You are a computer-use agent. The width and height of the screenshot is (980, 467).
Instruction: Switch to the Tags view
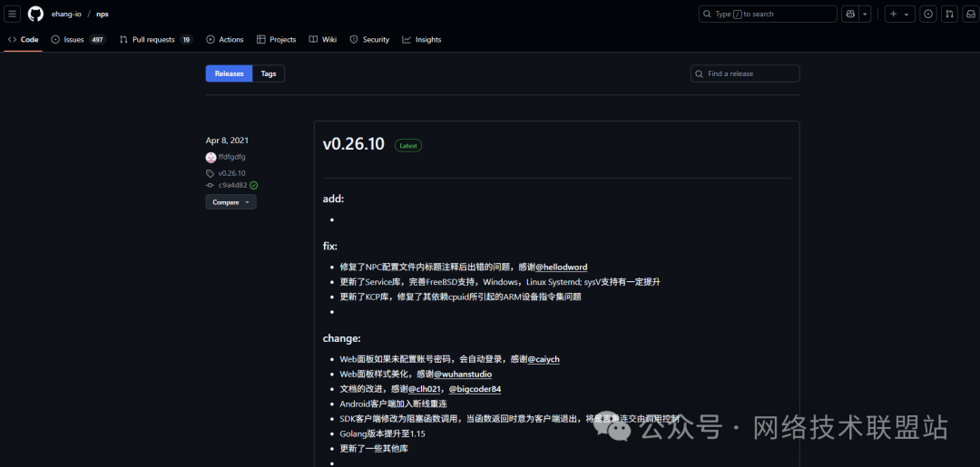pyautogui.click(x=269, y=73)
